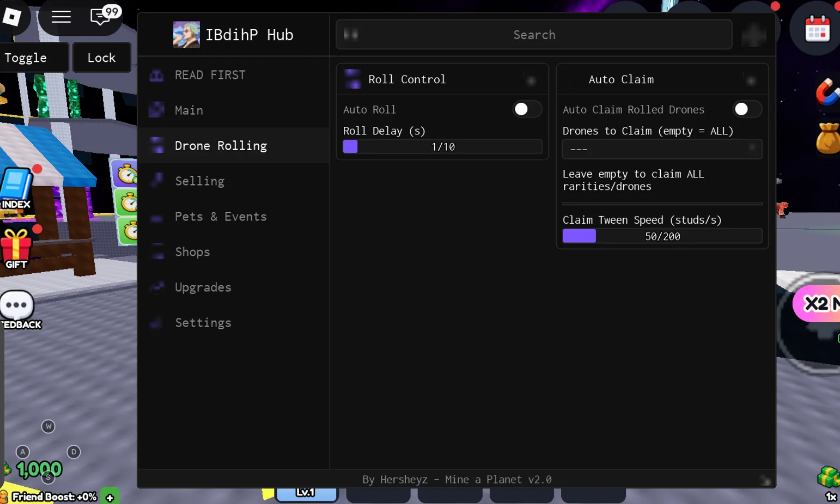Click the icon beside Settings tab
This screenshot has height=504, width=840.
[157, 323]
